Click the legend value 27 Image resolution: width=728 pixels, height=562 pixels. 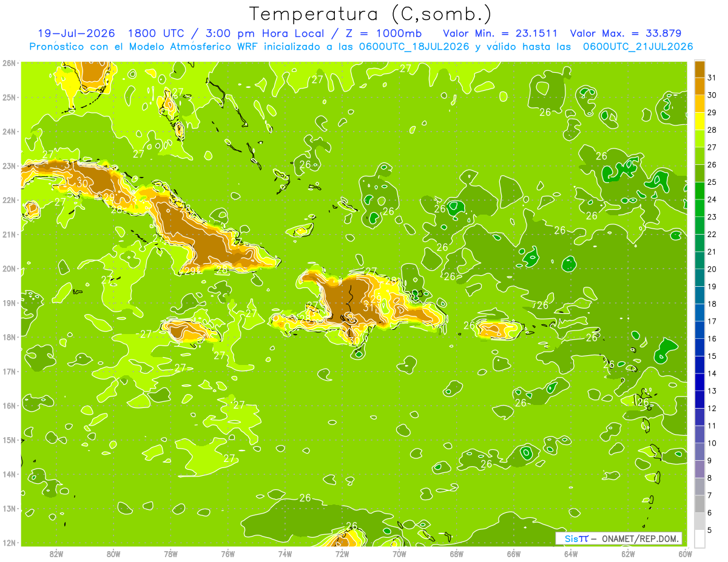pos(713,147)
